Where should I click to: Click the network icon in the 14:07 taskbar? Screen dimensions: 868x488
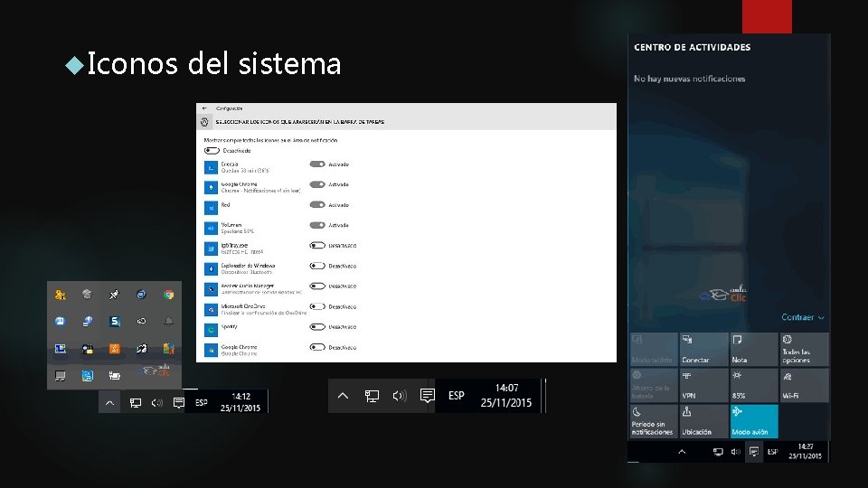click(372, 396)
